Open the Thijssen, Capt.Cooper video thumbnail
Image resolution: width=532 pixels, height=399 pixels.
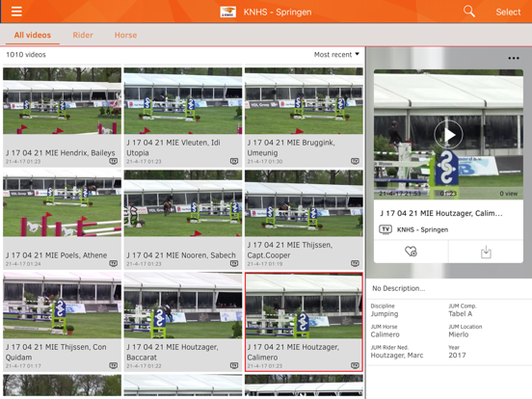tap(304, 203)
